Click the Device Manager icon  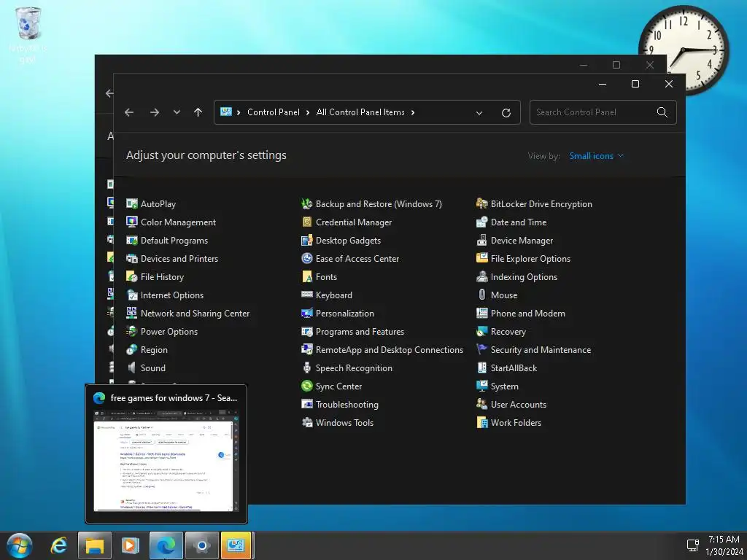[481, 241]
